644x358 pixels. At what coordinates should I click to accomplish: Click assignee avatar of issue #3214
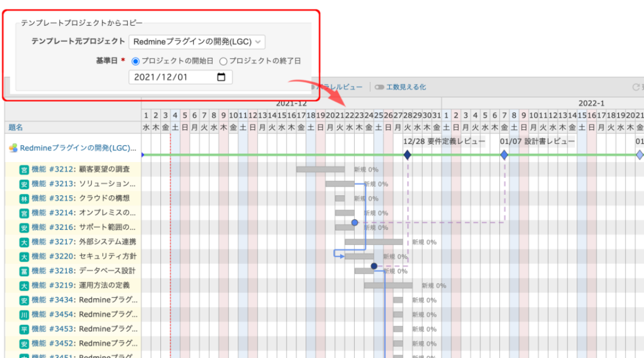[x=24, y=213]
